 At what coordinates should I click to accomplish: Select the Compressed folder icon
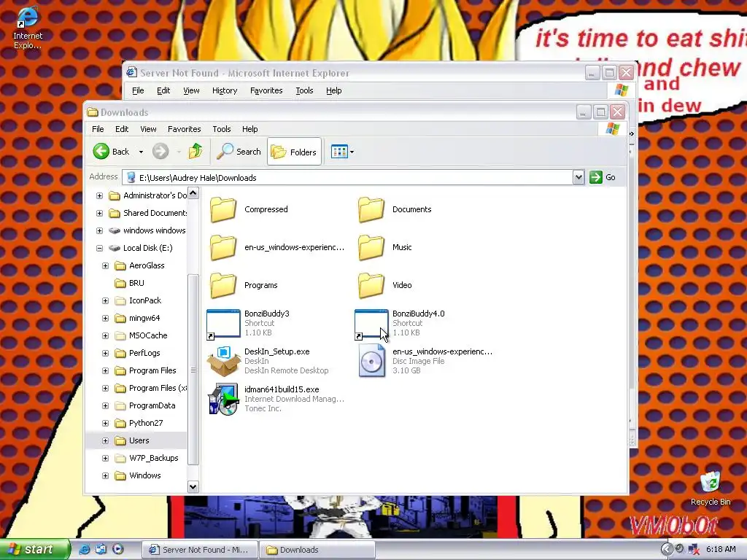pos(223,209)
